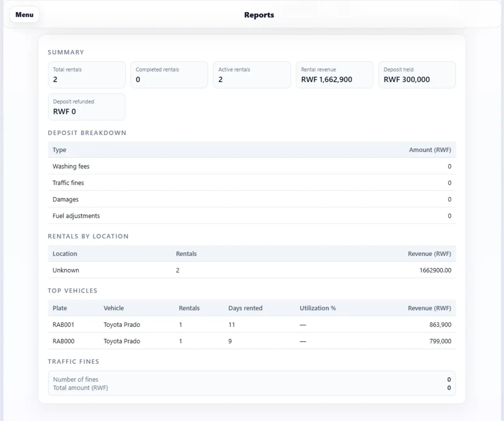Click the Utilization % column header

click(318, 308)
